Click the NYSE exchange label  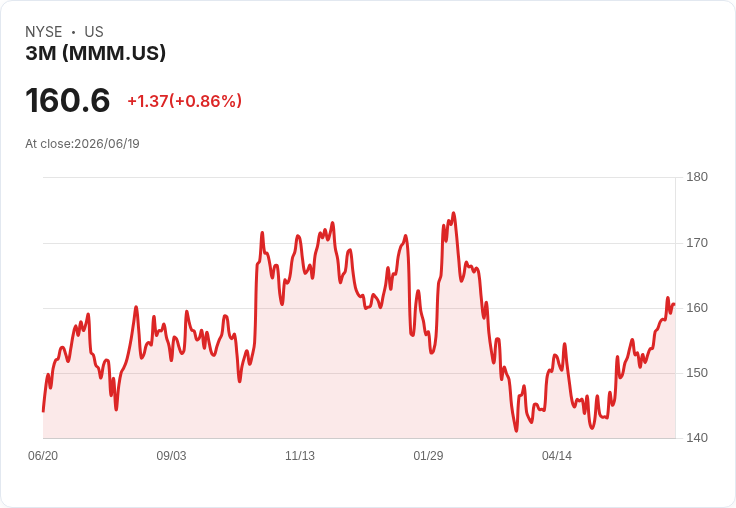[44, 32]
